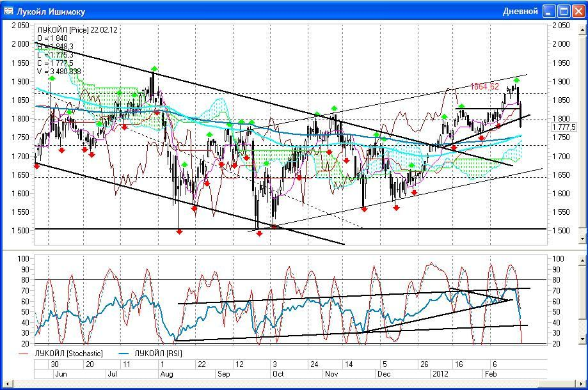Click the red down-fractal arrow at 1 500 August low
The height and width of the screenshot is (390, 588).
tap(179, 232)
